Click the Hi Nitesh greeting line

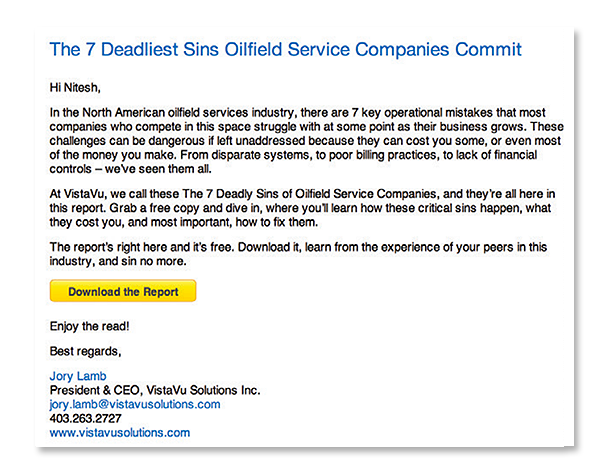point(75,88)
